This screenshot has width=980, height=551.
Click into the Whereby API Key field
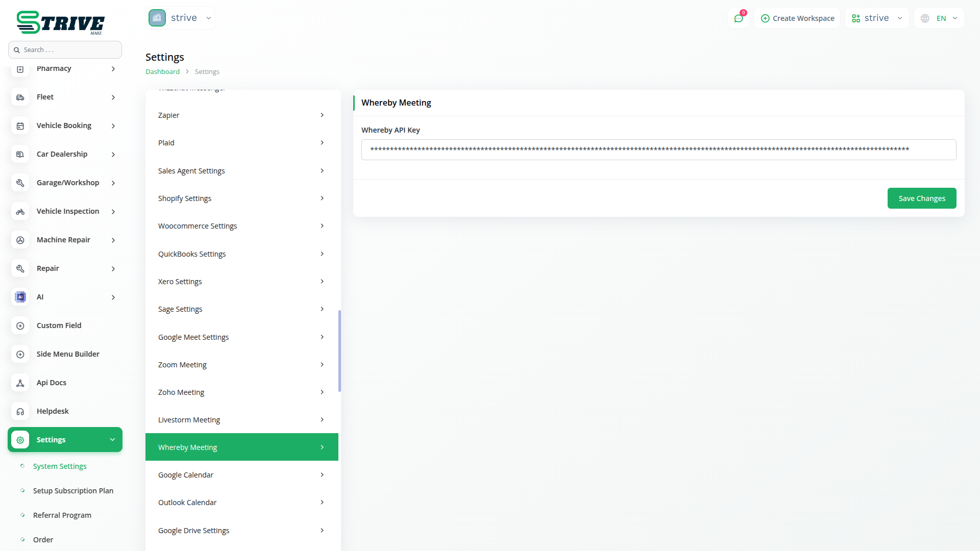tap(658, 149)
